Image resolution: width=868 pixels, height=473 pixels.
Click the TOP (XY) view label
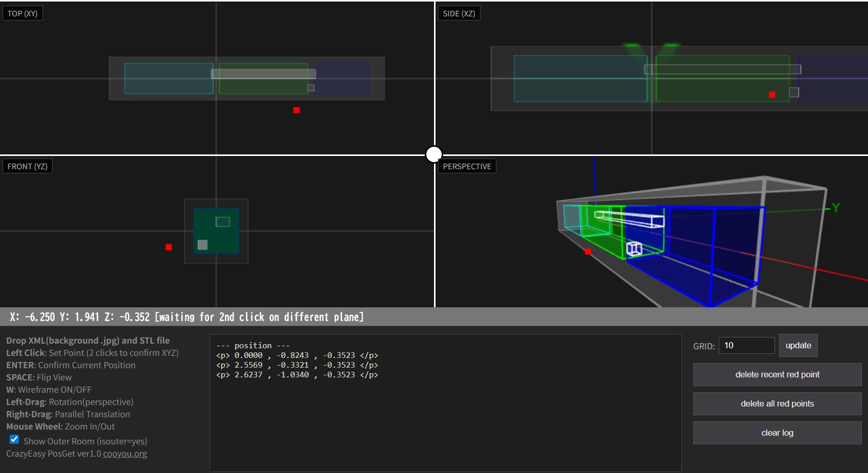click(22, 13)
